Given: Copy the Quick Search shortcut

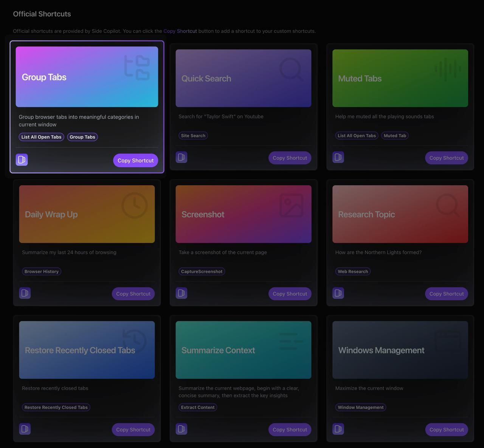Looking at the screenshot, I should tap(290, 158).
